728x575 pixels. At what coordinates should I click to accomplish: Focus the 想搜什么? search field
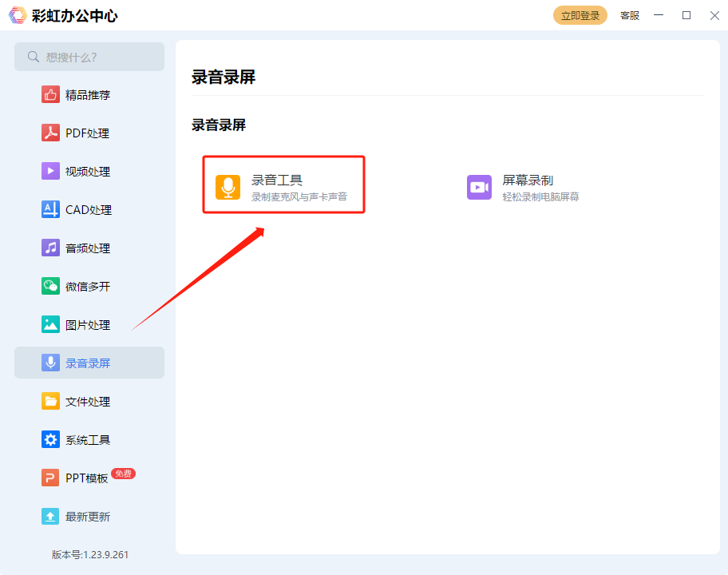pos(89,57)
